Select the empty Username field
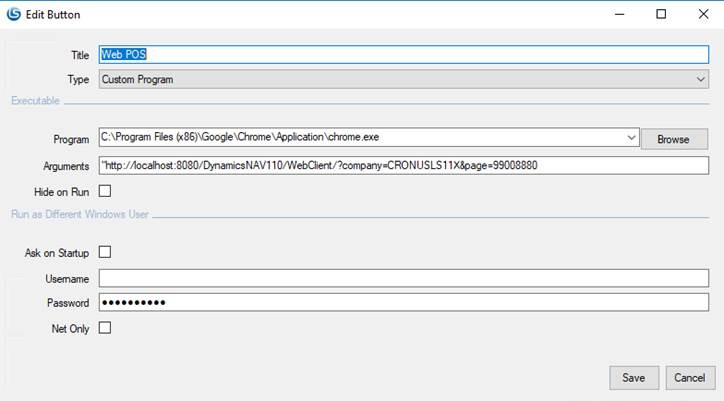724x401 pixels. click(402, 278)
